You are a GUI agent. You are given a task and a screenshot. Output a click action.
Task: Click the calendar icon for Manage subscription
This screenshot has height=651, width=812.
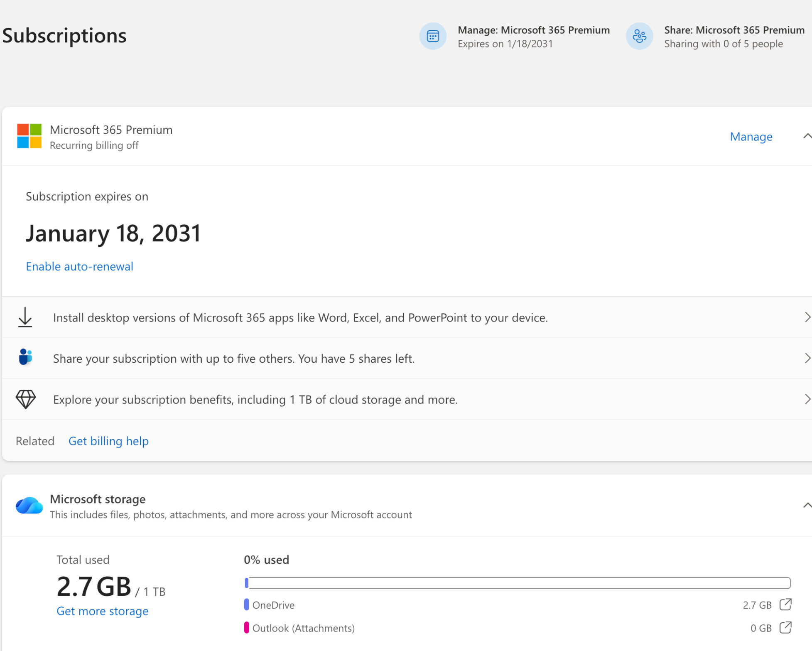point(432,37)
